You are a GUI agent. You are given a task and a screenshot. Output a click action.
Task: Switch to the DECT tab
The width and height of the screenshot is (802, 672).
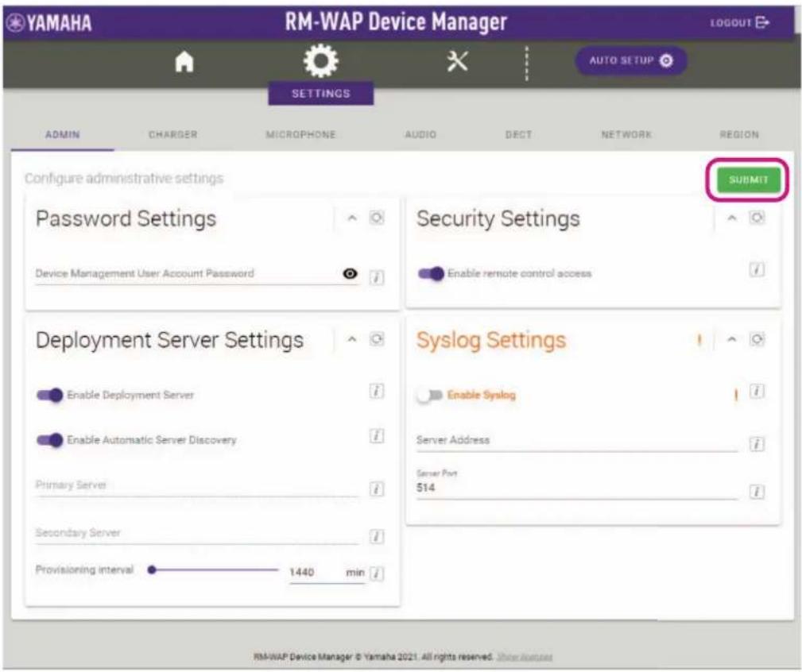(x=519, y=134)
